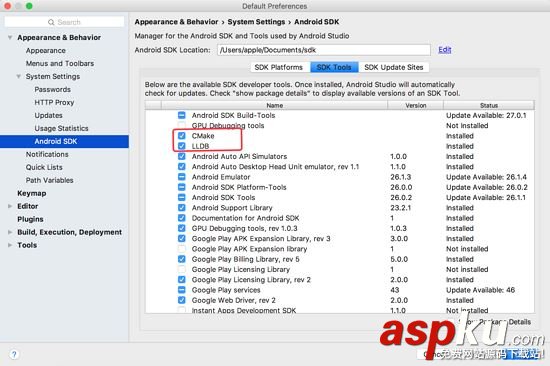Open Keymap settings

(32, 193)
